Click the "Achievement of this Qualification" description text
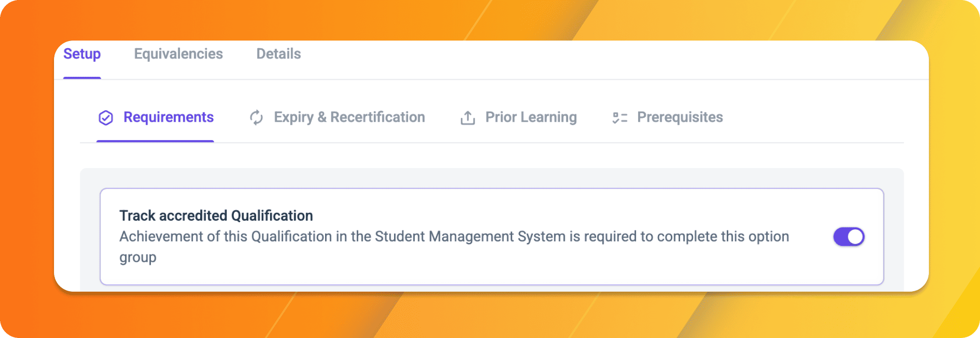Viewport: 980px width, 338px height. tap(454, 247)
